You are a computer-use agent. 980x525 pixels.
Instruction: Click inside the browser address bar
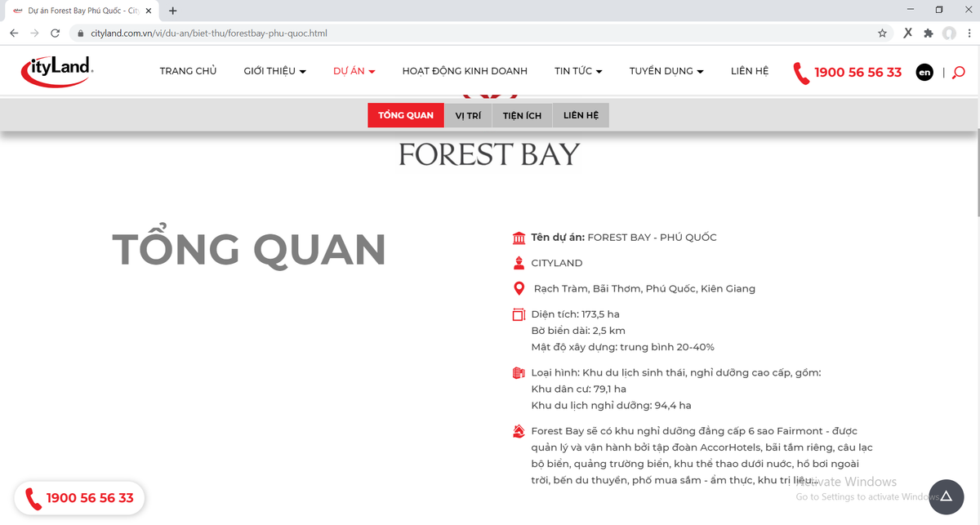tap(327, 33)
